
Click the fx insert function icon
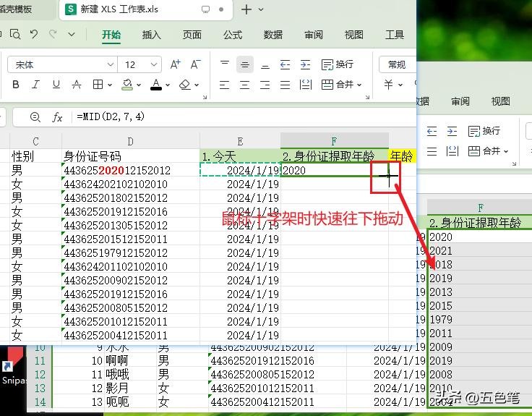click(x=57, y=116)
